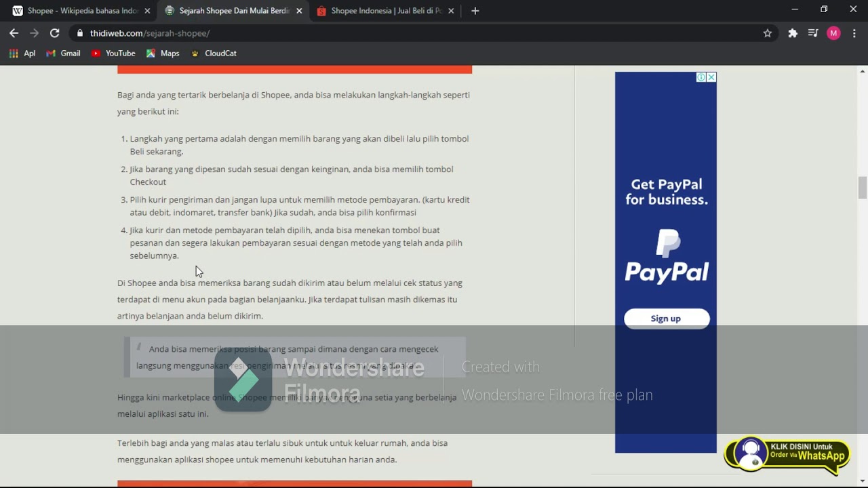The image size is (868, 488).
Task: Open the YouTube bookmark
Action: point(113,53)
